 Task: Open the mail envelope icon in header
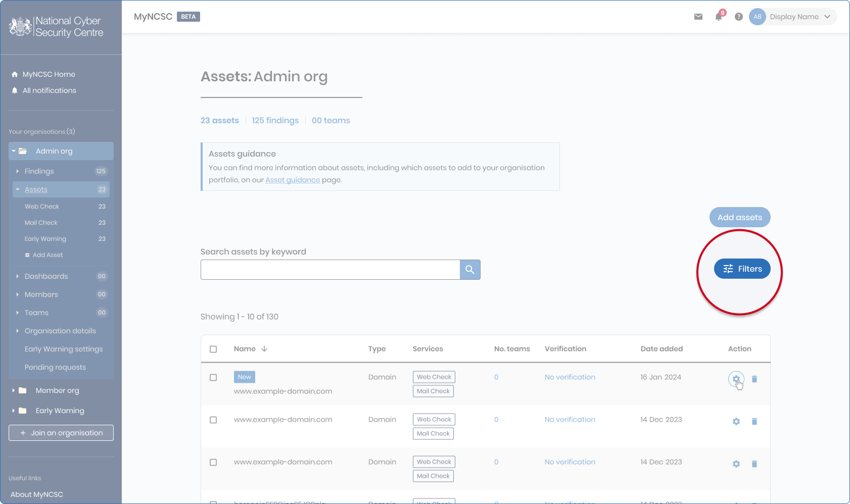(698, 17)
